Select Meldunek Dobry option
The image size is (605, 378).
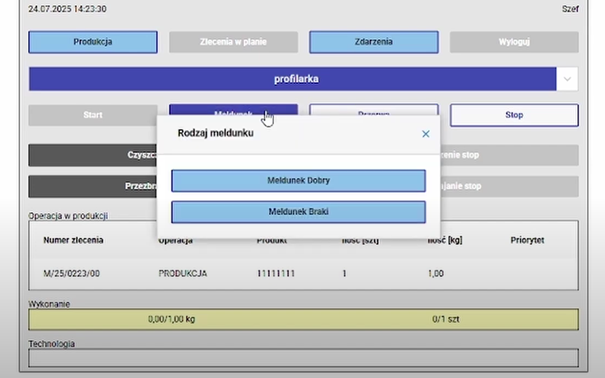tap(298, 181)
